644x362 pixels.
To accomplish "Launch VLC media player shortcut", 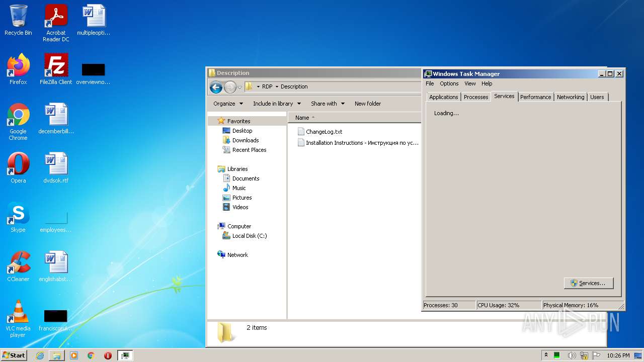I will [18, 319].
